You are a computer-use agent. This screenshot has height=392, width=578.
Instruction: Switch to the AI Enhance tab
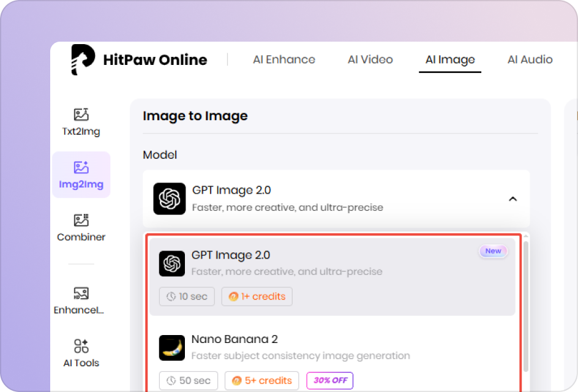coord(284,59)
